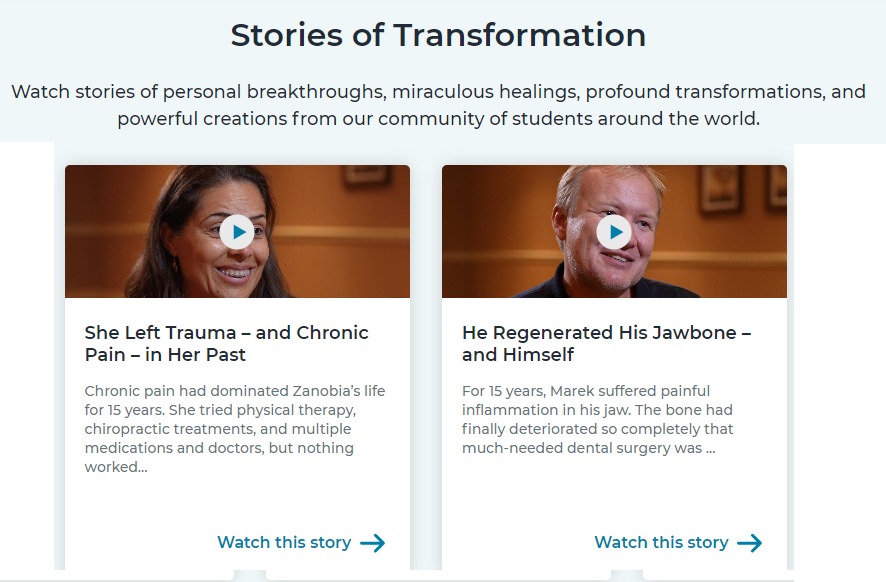Click the "Stories of Transformation" heading

438,35
